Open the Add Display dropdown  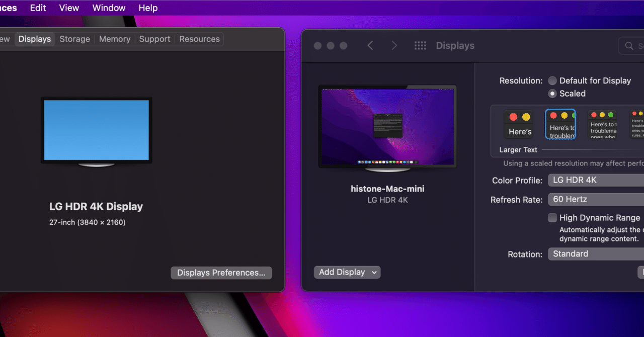point(347,272)
